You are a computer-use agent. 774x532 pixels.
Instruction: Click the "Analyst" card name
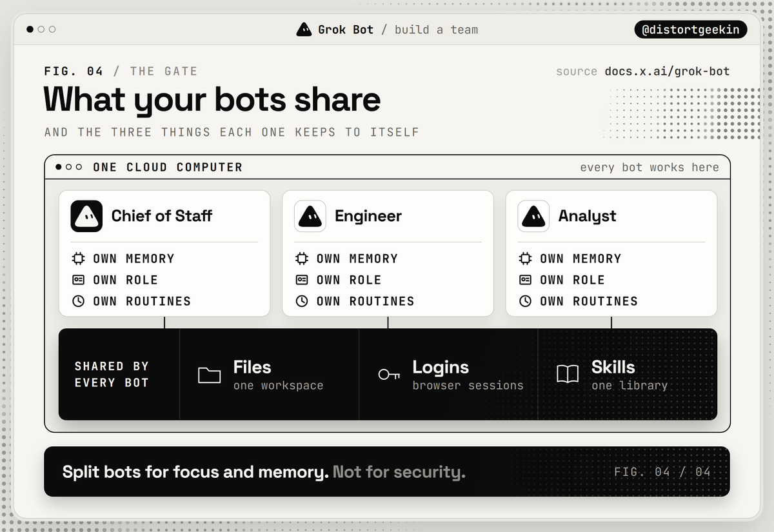pos(587,216)
